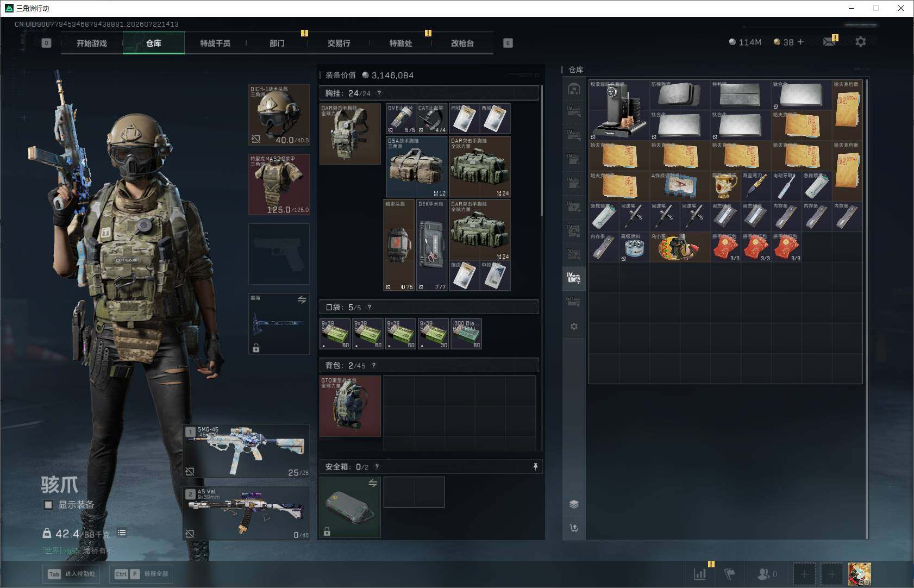Image resolution: width=914 pixels, height=588 pixels.
Task: Select the SMG-45 weapon slot
Action: pyautogui.click(x=246, y=451)
